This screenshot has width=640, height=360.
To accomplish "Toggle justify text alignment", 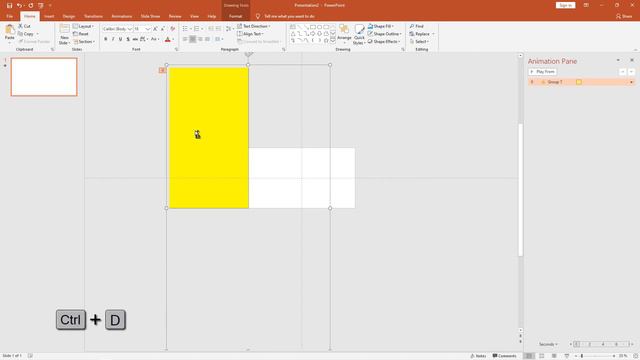I will (x=207, y=39).
